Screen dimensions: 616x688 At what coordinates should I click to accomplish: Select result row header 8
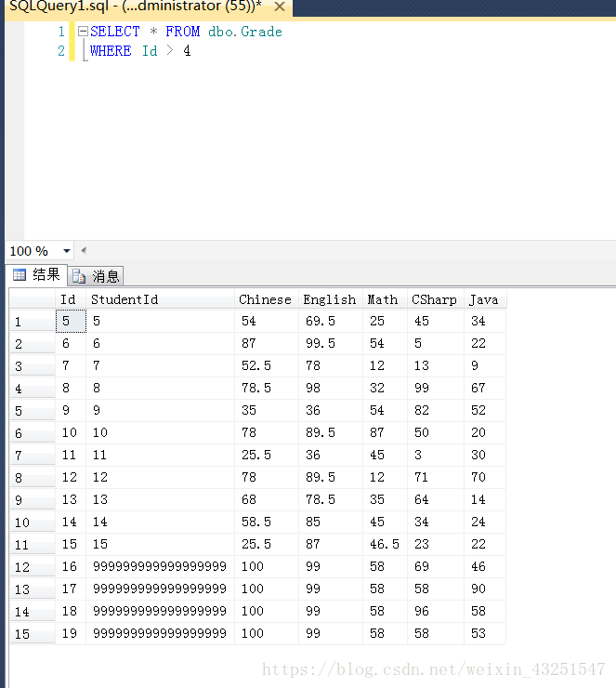pyautogui.click(x=33, y=478)
